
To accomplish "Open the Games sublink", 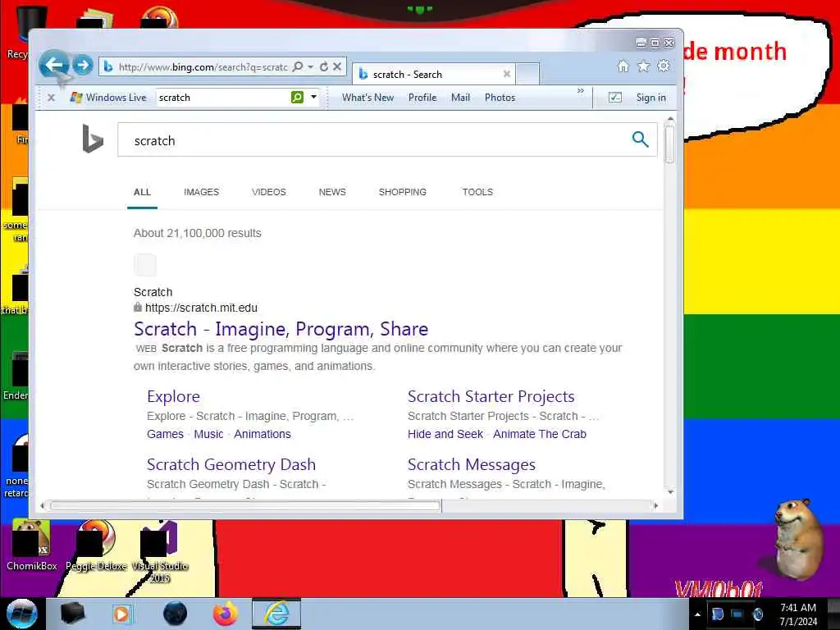I will tap(165, 434).
